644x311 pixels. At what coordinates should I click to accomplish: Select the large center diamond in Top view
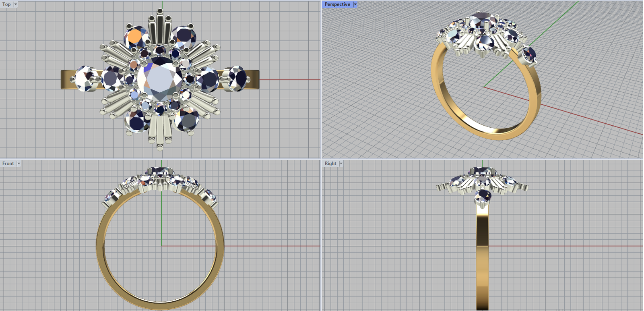[x=160, y=79]
